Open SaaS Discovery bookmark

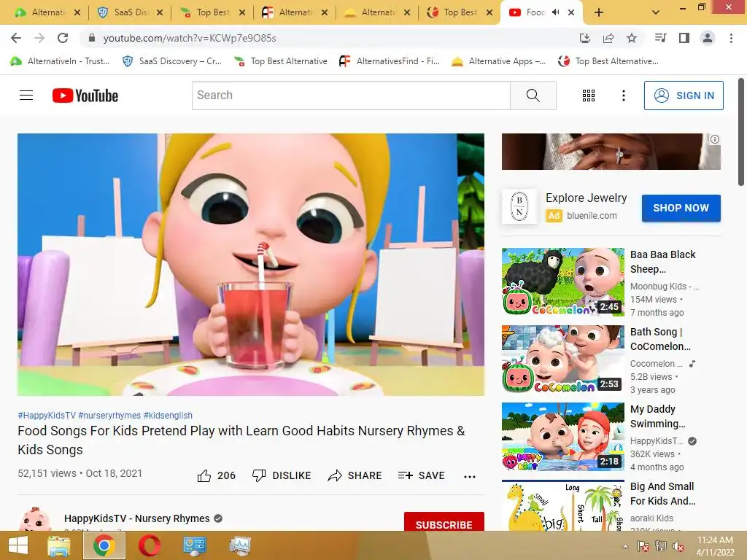coord(172,61)
